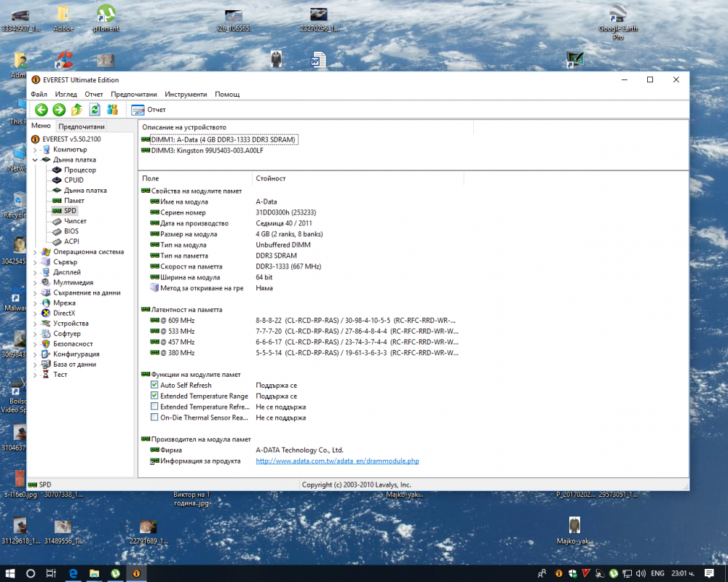Image resolution: width=728 pixels, height=582 pixels.
Task: Click the Поле column header
Action: coord(195,178)
